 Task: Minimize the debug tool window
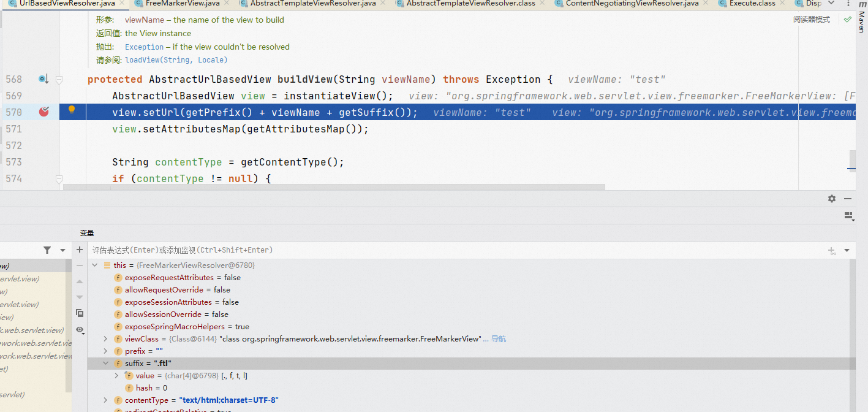pos(848,199)
